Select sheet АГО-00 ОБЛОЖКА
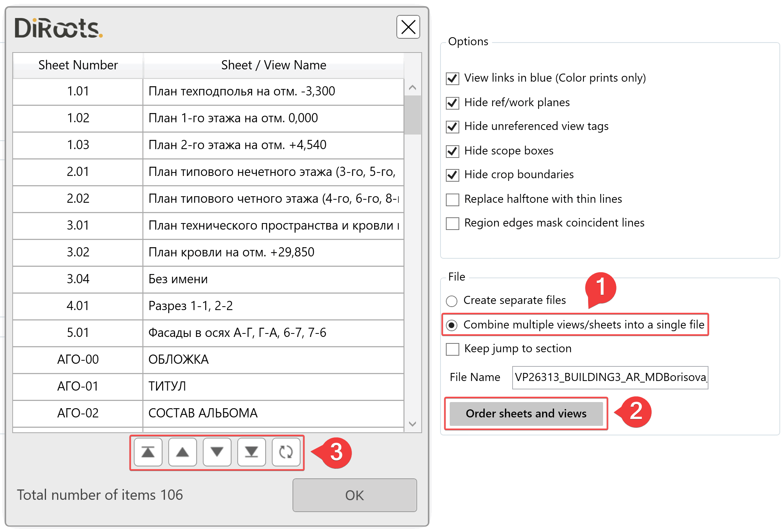 [208, 360]
